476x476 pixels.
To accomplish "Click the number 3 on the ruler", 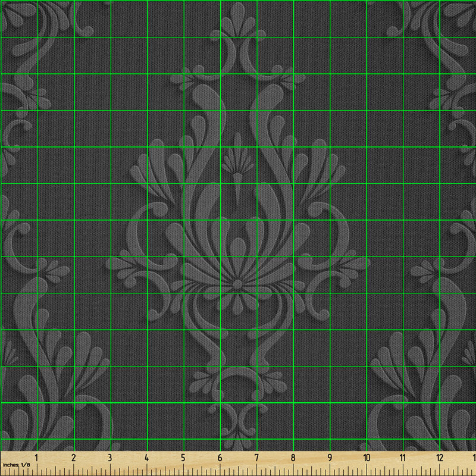I will tap(110, 458).
